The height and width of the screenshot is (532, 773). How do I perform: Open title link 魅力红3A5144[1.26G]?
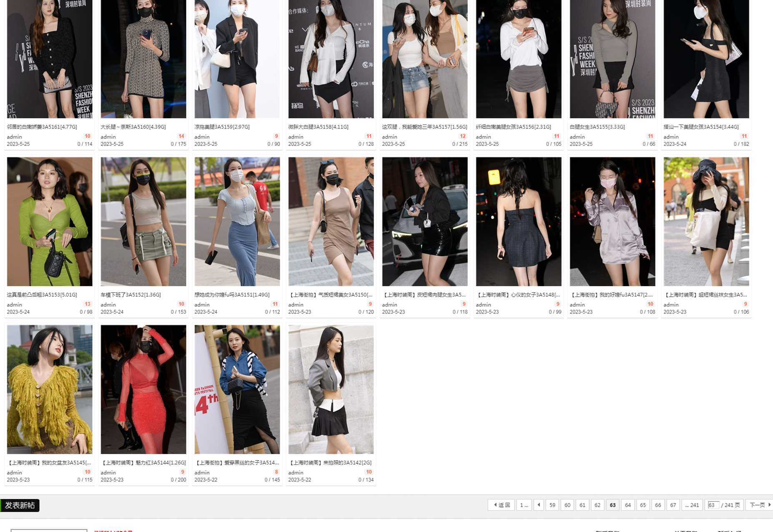click(x=143, y=462)
